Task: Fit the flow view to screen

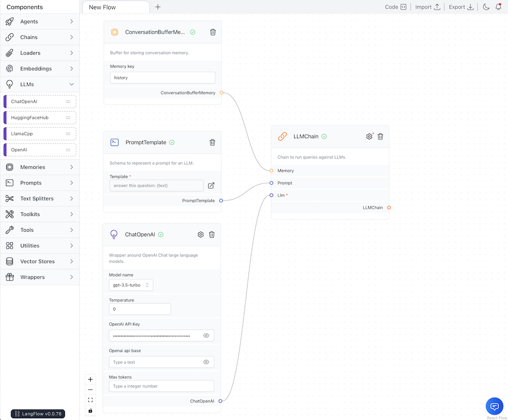Action: pos(90,400)
